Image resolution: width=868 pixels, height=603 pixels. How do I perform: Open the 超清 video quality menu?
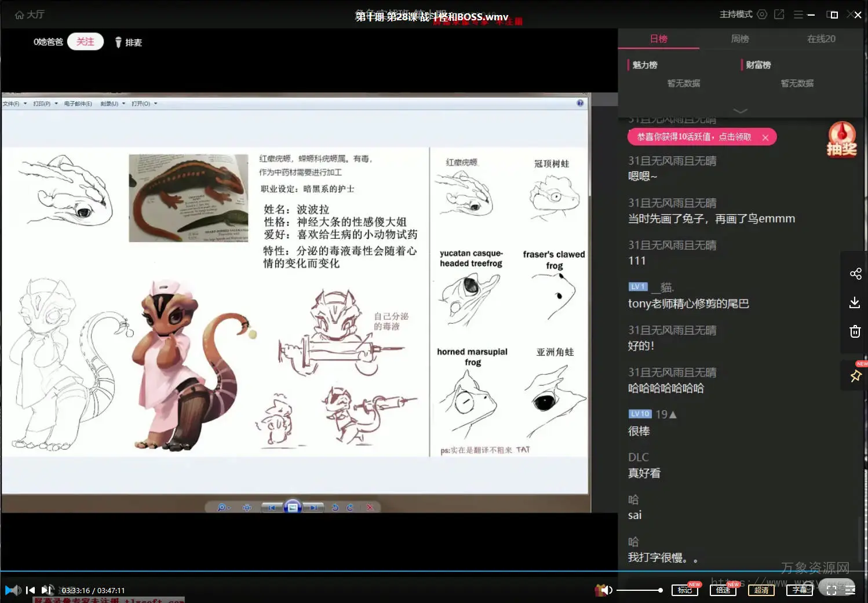tap(761, 590)
